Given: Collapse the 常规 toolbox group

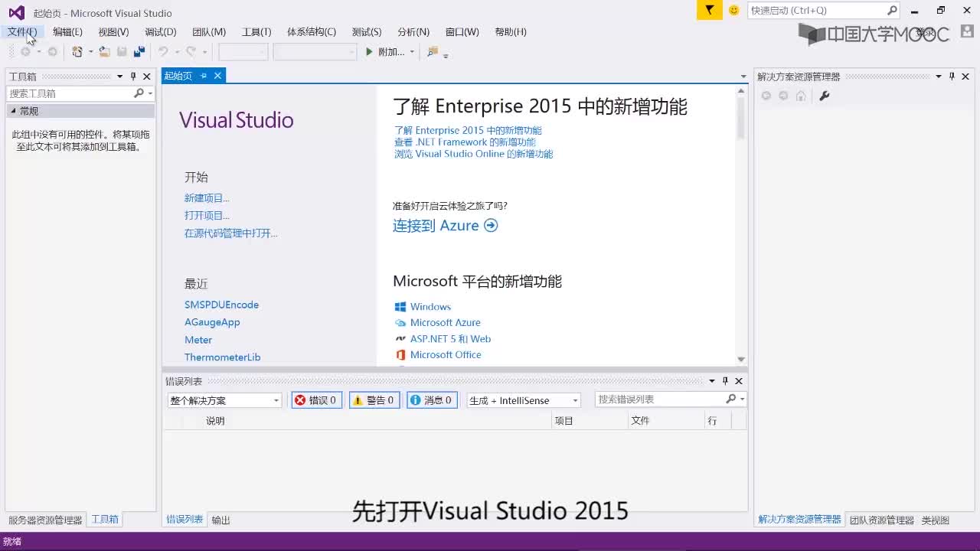Looking at the screenshot, I should coord(14,111).
